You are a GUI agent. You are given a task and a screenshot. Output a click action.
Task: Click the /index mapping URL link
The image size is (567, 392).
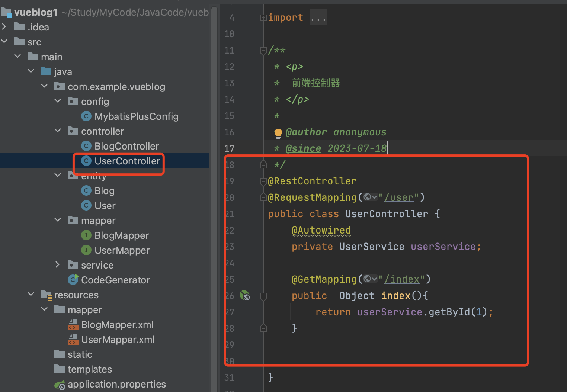click(x=402, y=279)
